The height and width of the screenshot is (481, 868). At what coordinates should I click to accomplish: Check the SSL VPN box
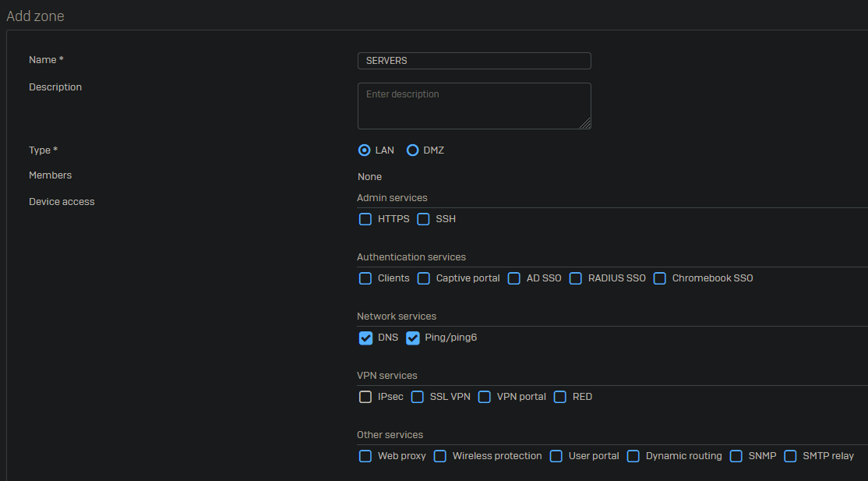pos(418,397)
